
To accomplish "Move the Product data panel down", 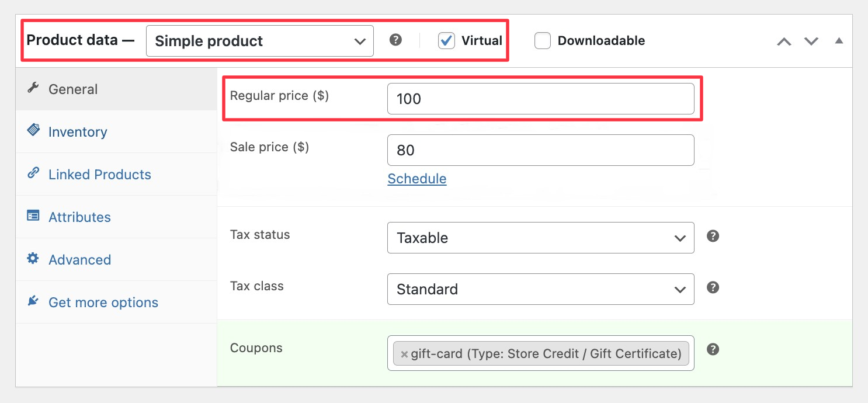I will (x=811, y=41).
